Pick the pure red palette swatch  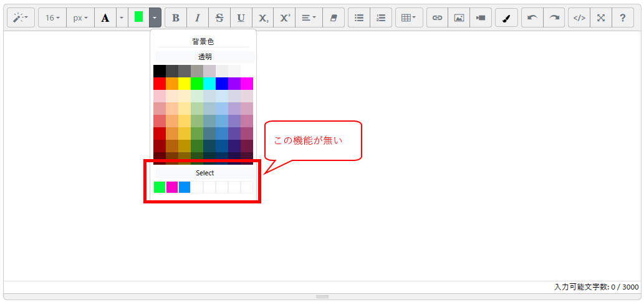tap(160, 84)
